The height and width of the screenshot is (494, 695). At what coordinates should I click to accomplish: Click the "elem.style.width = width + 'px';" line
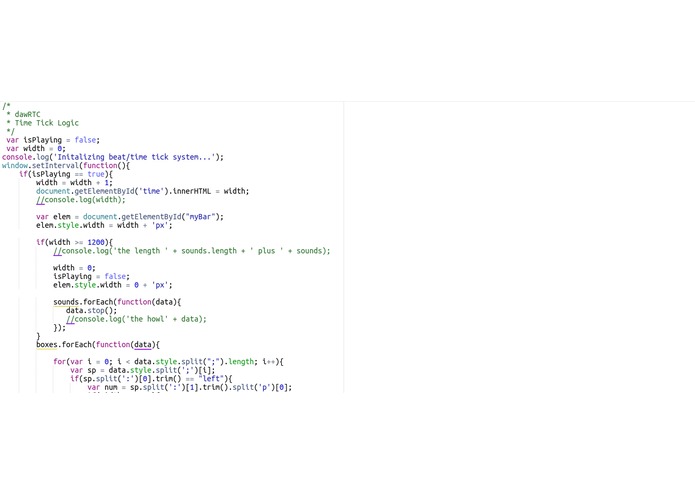[104, 225]
